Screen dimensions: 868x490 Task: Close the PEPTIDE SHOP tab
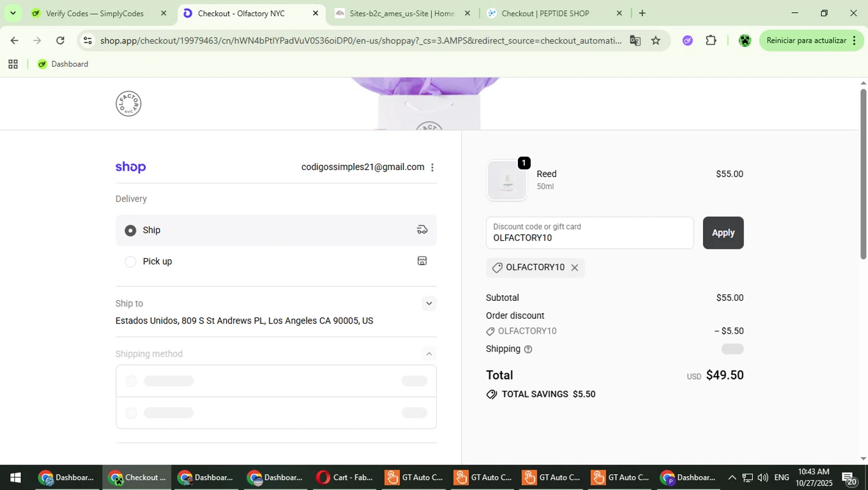click(x=619, y=13)
